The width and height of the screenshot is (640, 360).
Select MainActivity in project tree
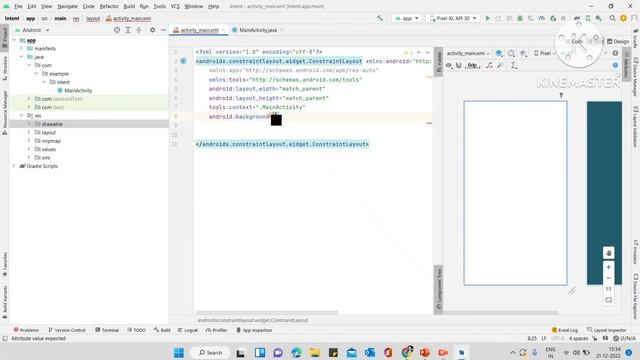[x=74, y=91]
